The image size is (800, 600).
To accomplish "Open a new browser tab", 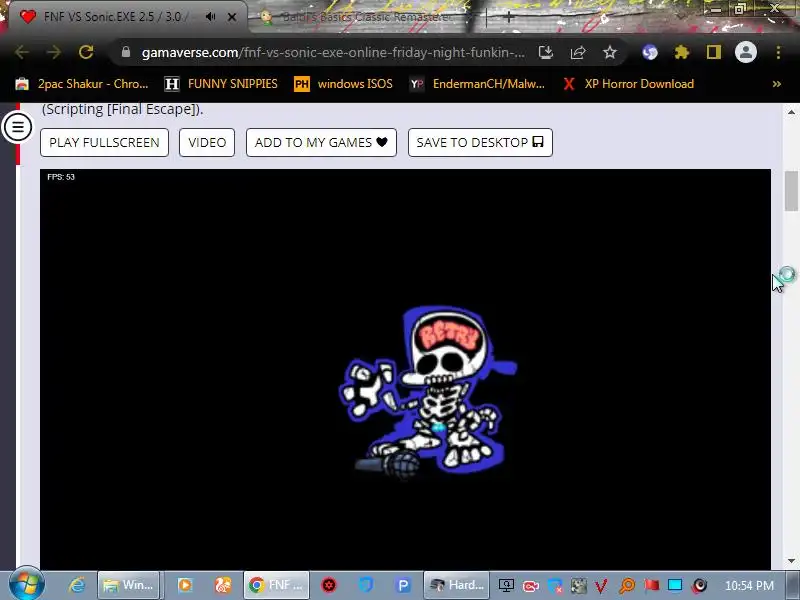I will (509, 17).
